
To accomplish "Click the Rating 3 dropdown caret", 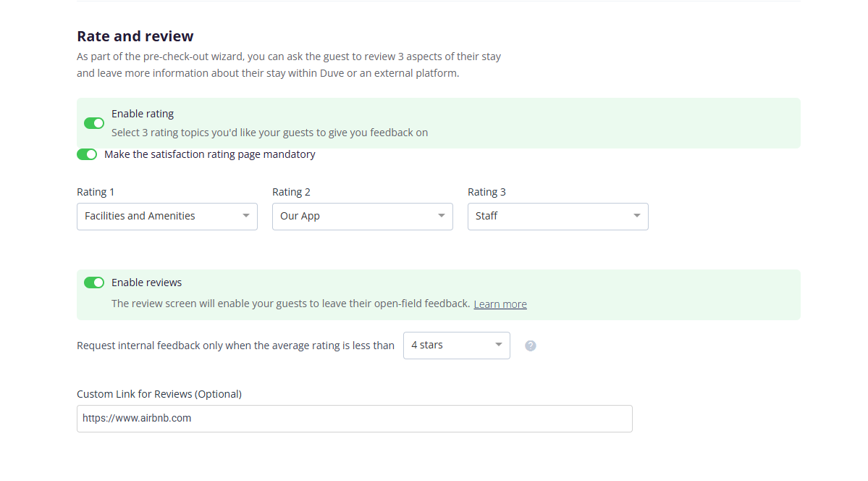I will 637,216.
